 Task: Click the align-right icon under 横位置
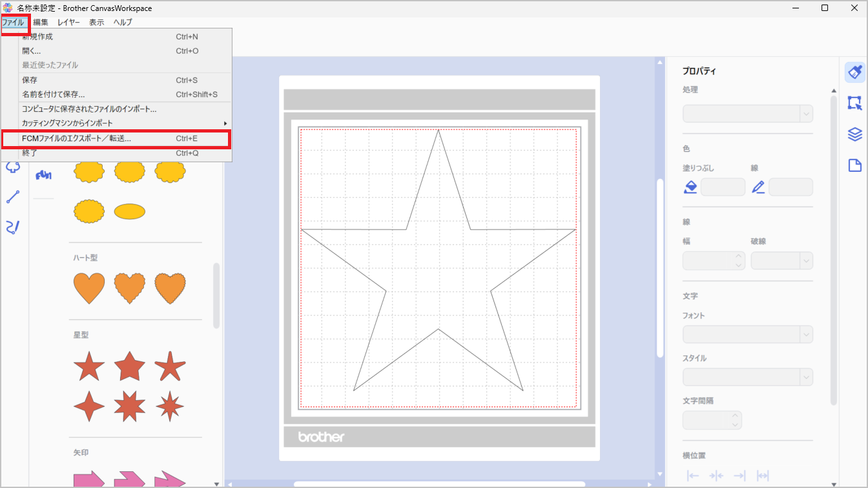tap(739, 476)
